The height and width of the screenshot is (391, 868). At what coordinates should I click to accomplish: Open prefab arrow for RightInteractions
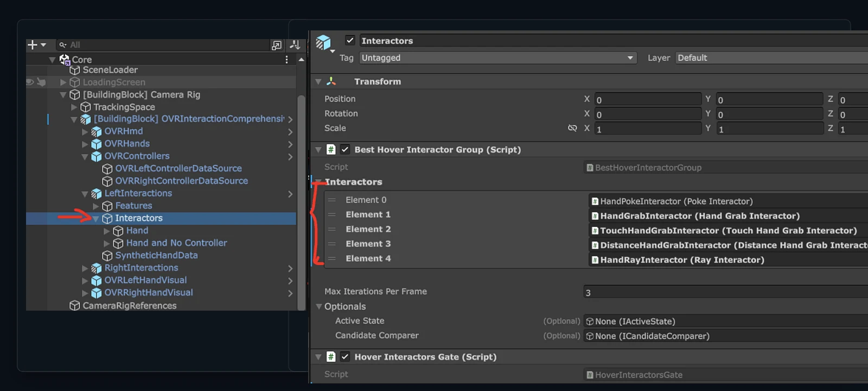tap(290, 268)
